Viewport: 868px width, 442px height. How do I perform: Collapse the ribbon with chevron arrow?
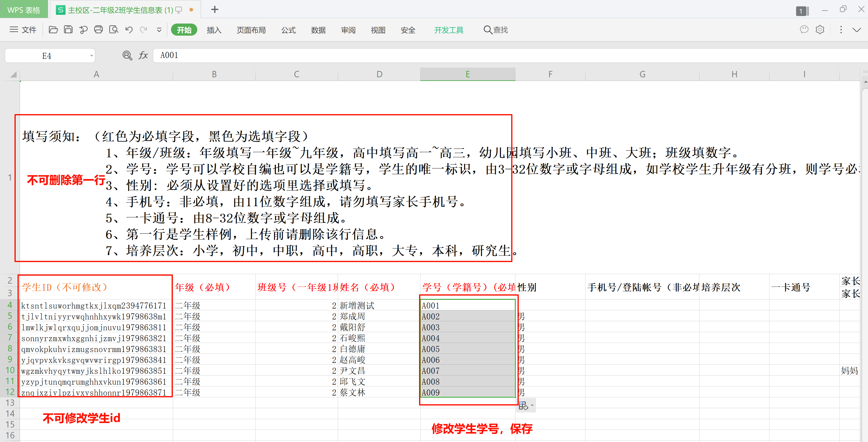[857, 30]
